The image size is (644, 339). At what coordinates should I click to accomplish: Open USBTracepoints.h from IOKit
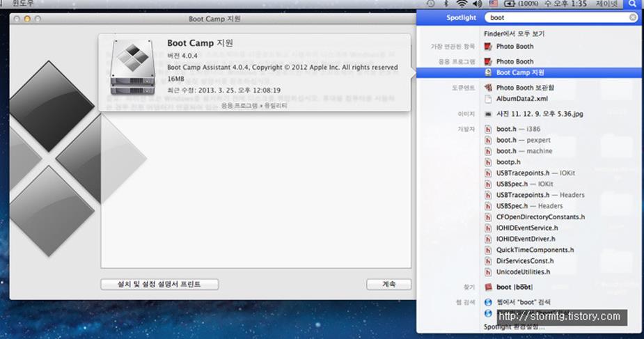tap(529, 173)
